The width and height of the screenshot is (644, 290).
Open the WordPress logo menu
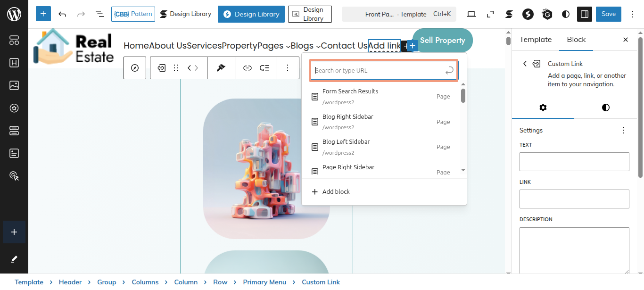coord(14,14)
